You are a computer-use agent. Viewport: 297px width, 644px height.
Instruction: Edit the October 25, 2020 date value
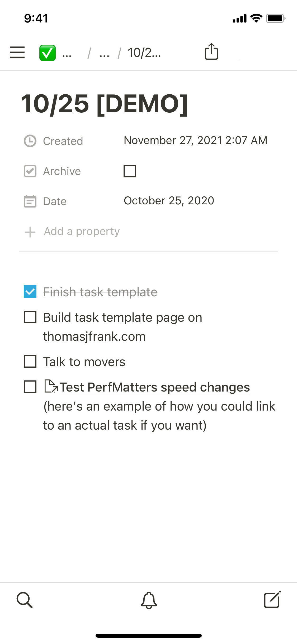(169, 201)
